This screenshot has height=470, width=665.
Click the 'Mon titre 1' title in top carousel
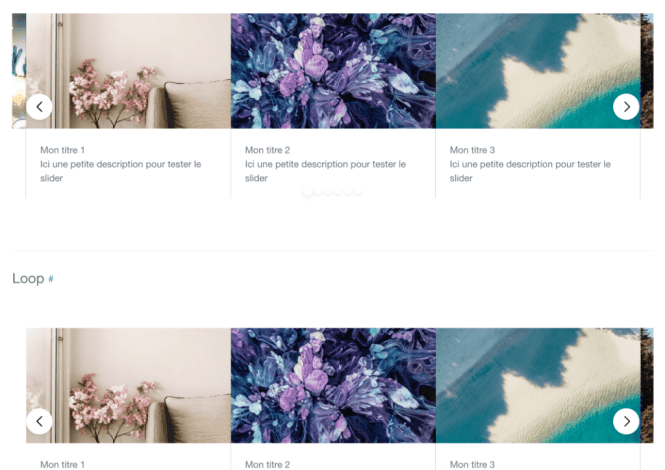point(62,150)
